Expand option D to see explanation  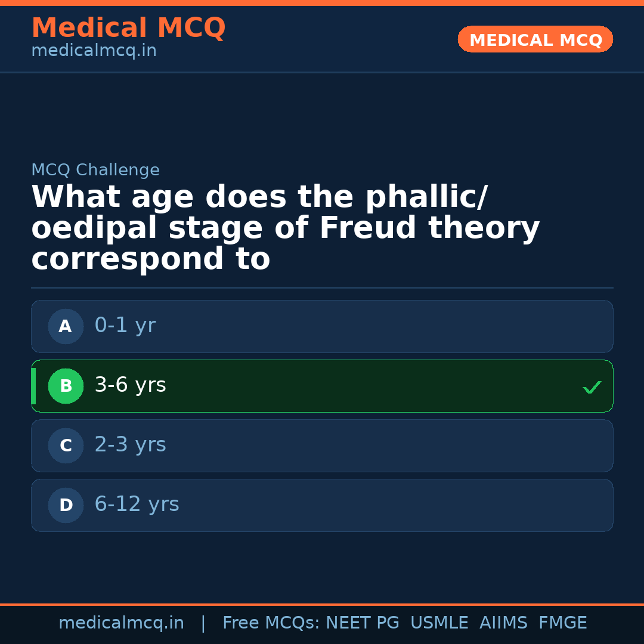click(322, 505)
